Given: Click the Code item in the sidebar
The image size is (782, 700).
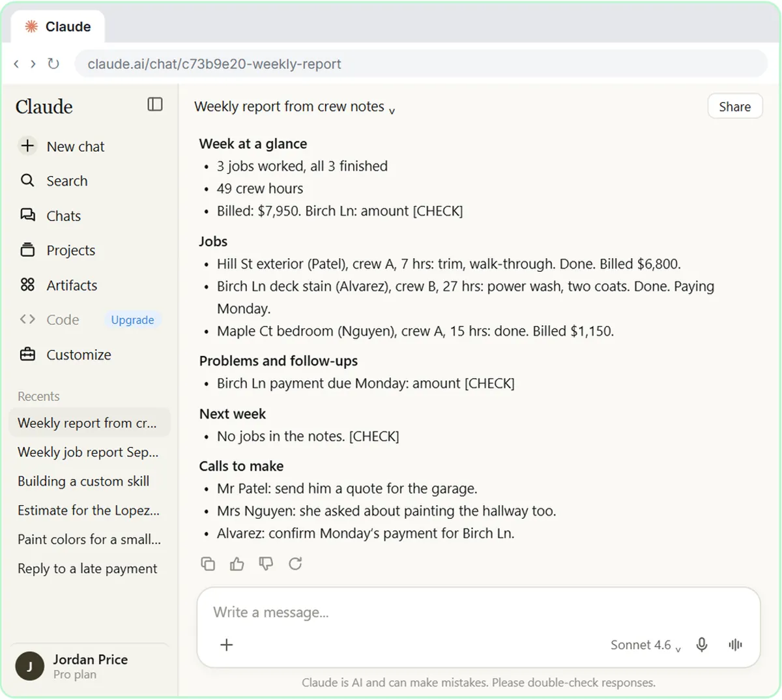Looking at the screenshot, I should [x=63, y=320].
